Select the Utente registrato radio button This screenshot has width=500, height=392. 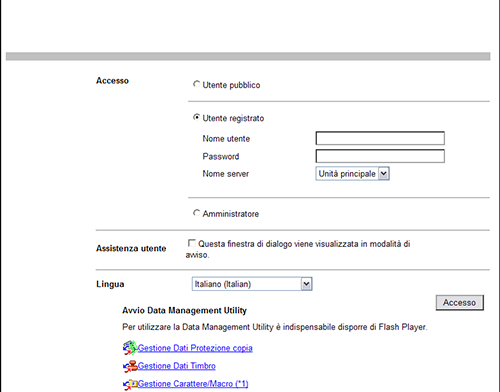point(197,117)
